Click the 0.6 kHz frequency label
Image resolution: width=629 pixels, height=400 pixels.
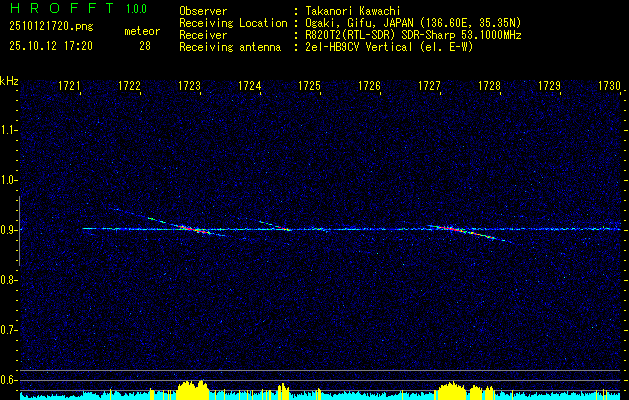coord(8,380)
